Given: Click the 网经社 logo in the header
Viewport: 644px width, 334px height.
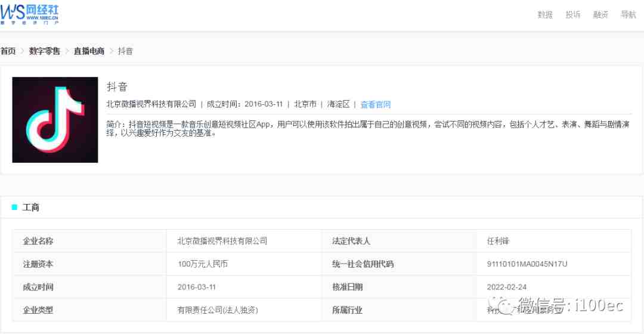Looking at the screenshot, I should 30,14.
